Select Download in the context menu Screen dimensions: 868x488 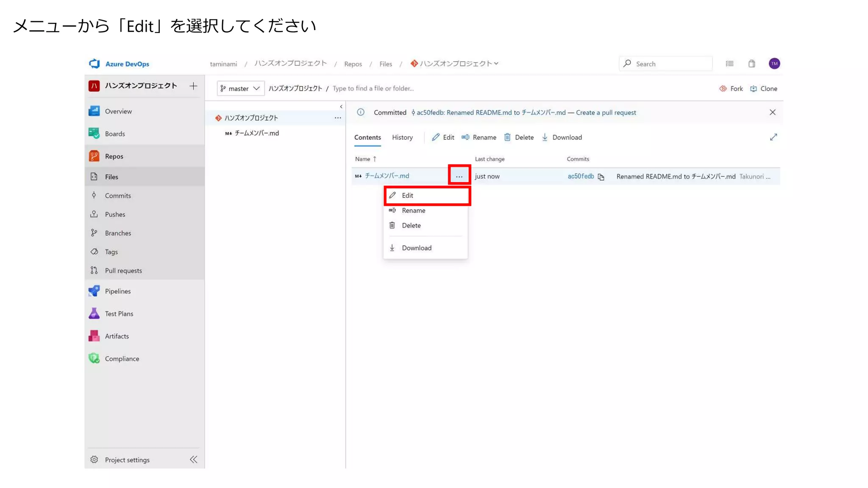[426, 248]
